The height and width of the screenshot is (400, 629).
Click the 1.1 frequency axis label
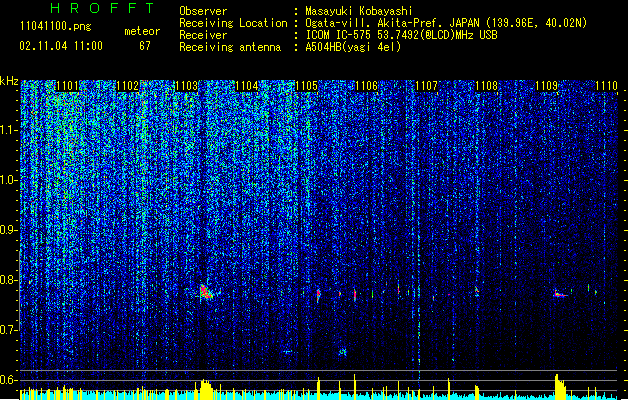click(8, 130)
